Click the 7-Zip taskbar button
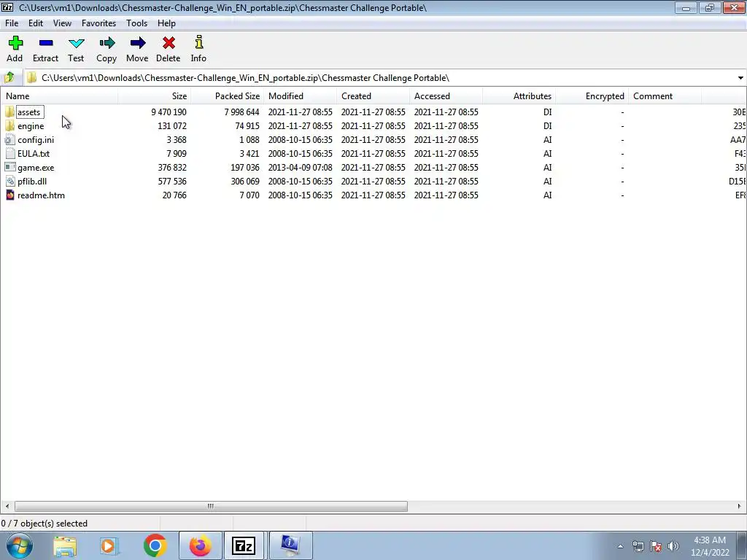The image size is (747, 560). coord(244,545)
